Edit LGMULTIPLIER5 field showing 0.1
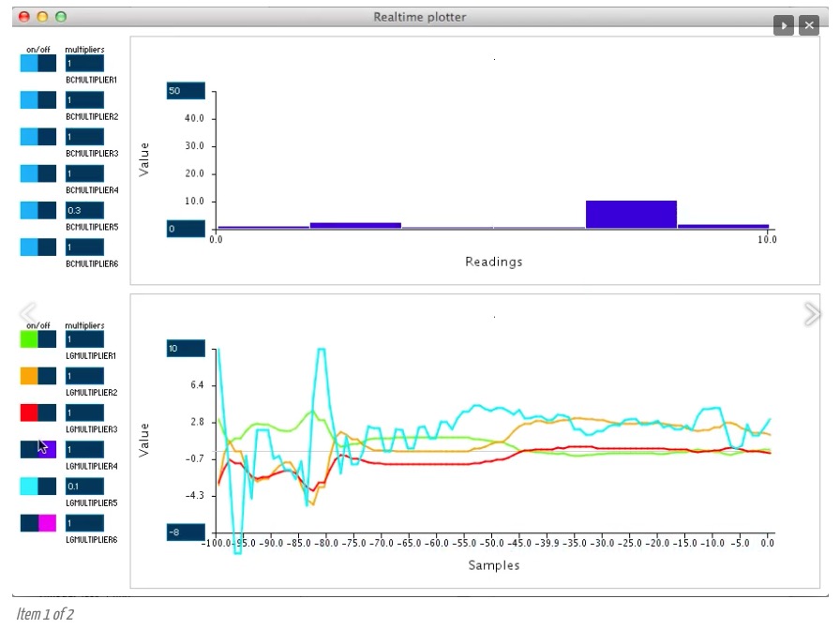This screenshot has width=840, height=644. coord(84,486)
